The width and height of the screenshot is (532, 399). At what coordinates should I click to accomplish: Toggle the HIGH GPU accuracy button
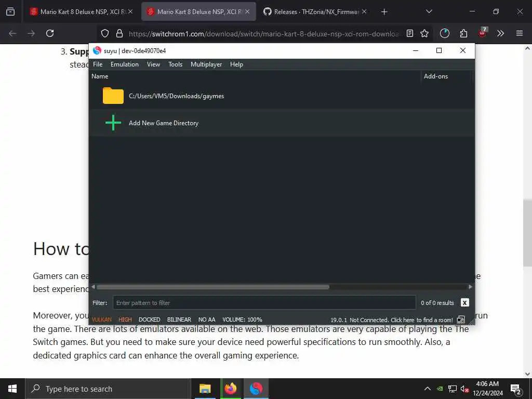tap(125, 320)
